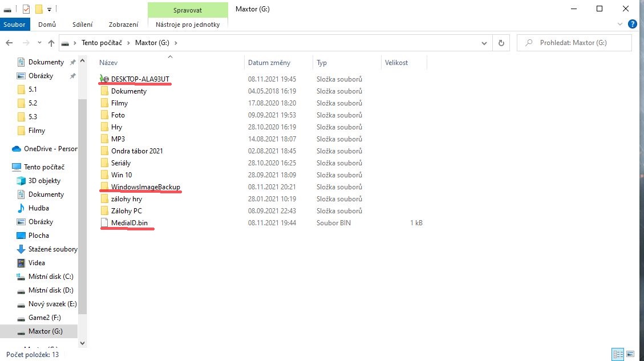Open the Sdílení ribbon tab
The image size is (644, 361).
[x=82, y=24]
